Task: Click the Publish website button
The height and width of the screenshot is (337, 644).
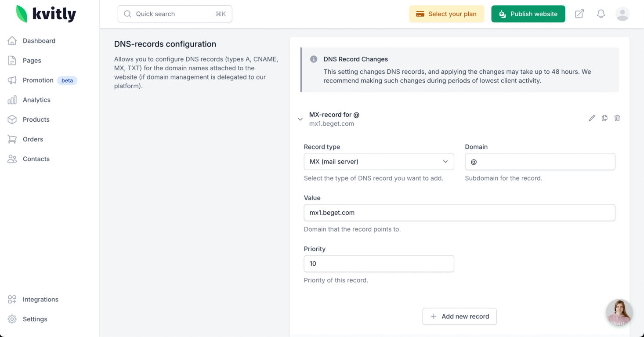Action: [528, 14]
